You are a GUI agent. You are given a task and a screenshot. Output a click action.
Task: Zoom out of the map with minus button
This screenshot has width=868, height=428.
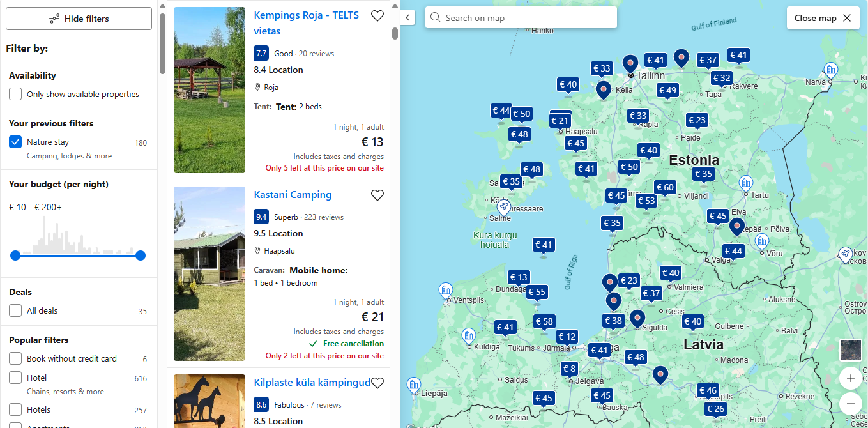pos(850,404)
